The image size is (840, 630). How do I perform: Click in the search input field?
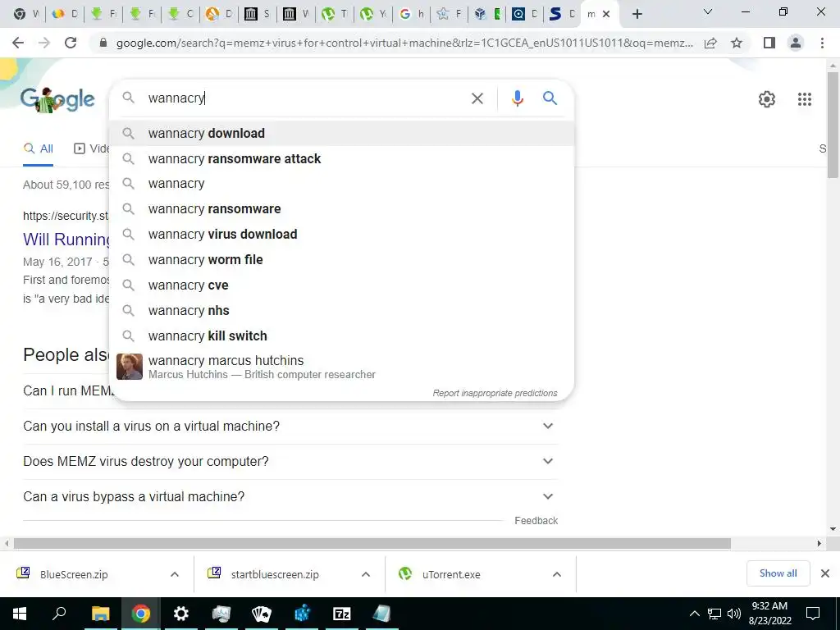(x=305, y=98)
